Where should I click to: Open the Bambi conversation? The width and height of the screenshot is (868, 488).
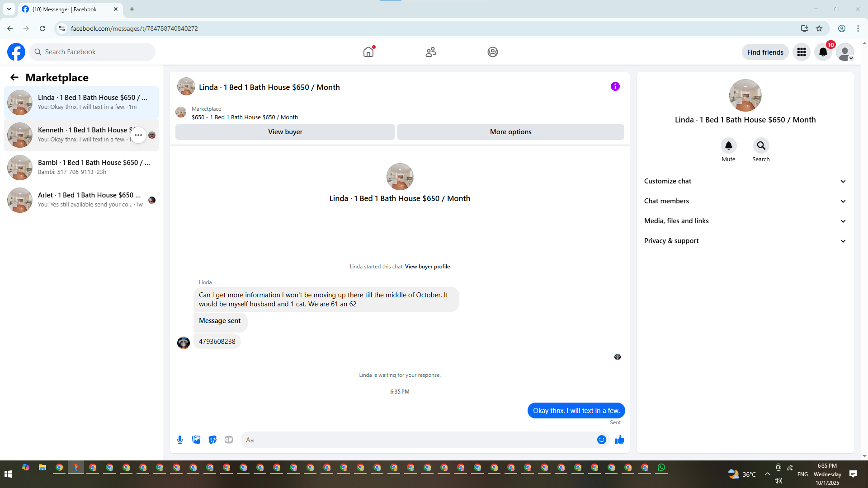point(81,168)
